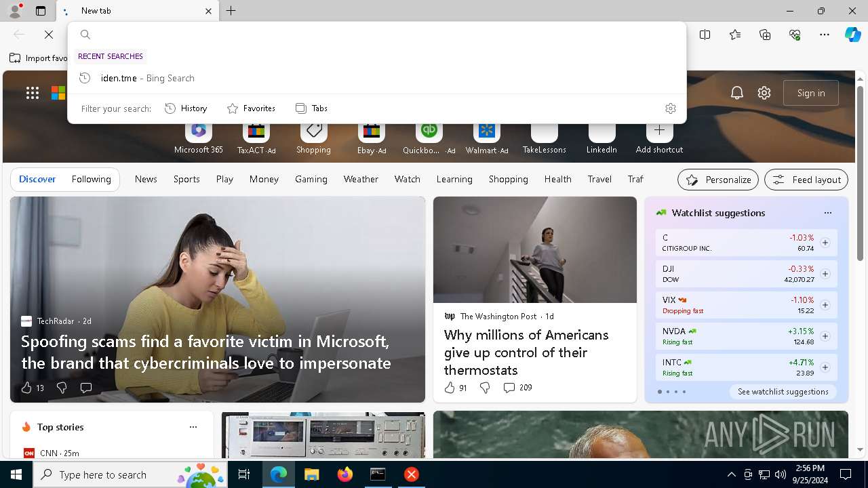Click the address bar search field
The width and height of the screenshot is (868, 488).
[x=377, y=35]
